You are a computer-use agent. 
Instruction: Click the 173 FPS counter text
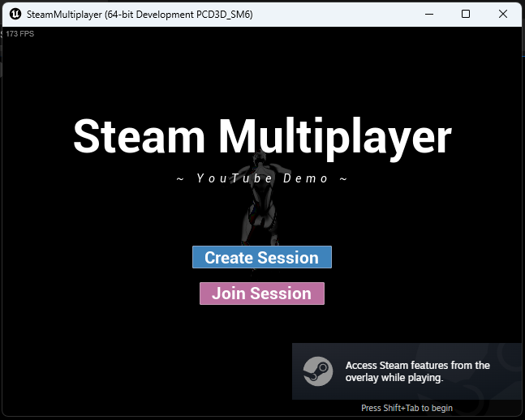(x=19, y=34)
